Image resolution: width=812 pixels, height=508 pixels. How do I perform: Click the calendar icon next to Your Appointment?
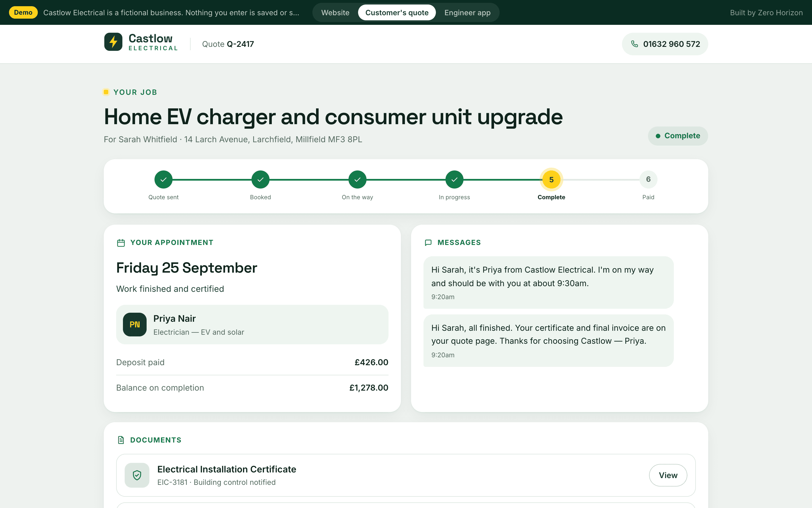(x=121, y=243)
